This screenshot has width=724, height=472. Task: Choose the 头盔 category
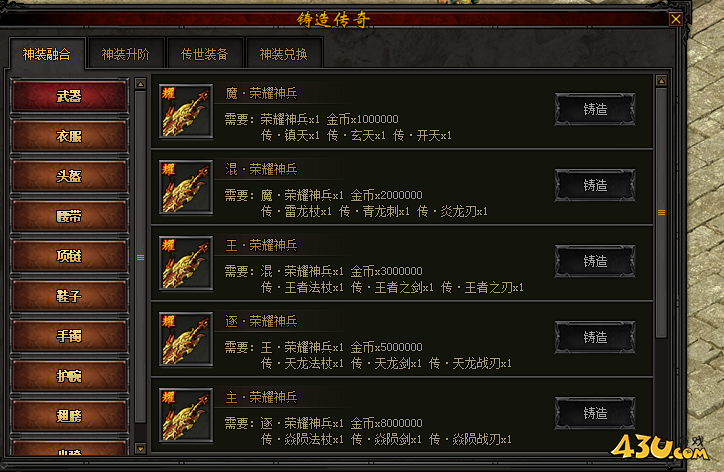pos(69,176)
